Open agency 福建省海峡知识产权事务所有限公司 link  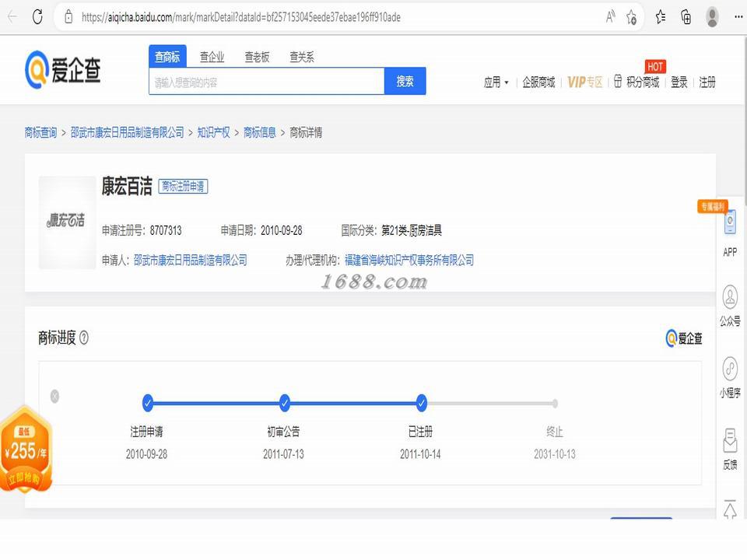coord(409,260)
